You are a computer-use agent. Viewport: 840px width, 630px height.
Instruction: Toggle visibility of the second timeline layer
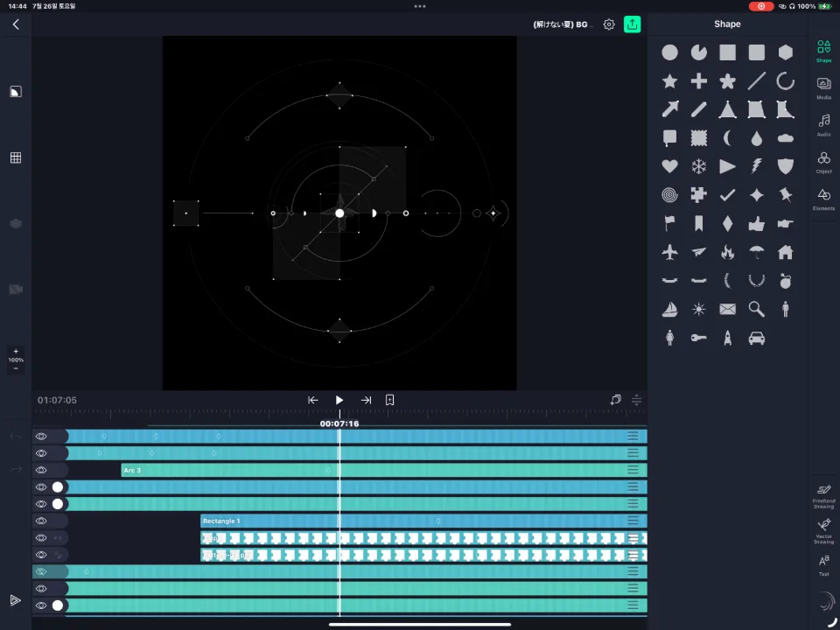tap(41, 453)
